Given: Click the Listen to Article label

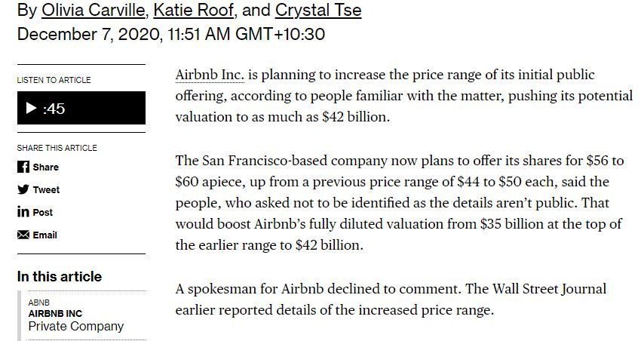Looking at the screenshot, I should click(x=54, y=80).
